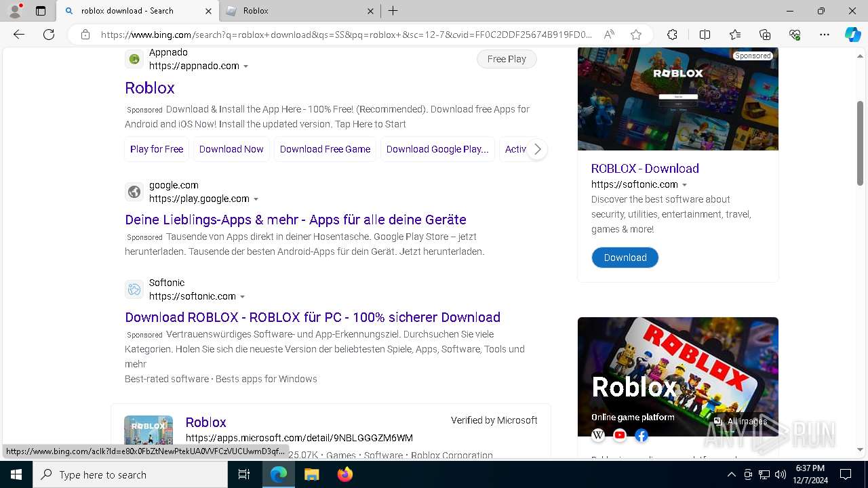
Task: Open a new tab with plus button
Action: [x=393, y=11]
